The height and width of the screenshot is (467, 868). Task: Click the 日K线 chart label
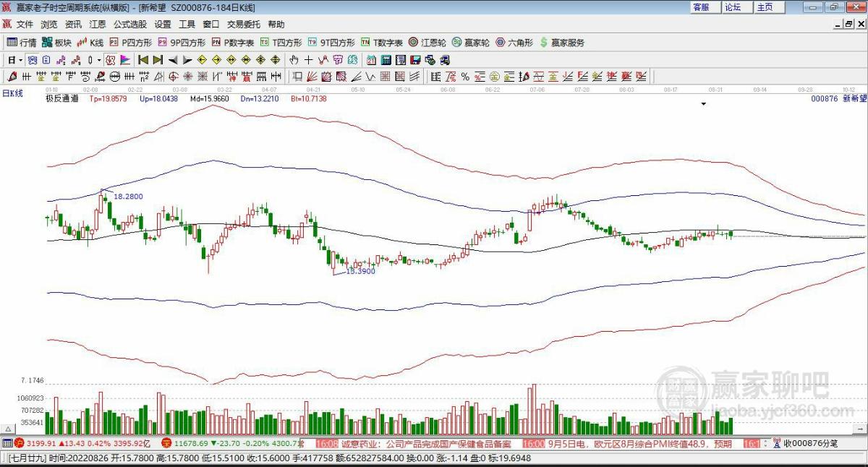tap(12, 93)
